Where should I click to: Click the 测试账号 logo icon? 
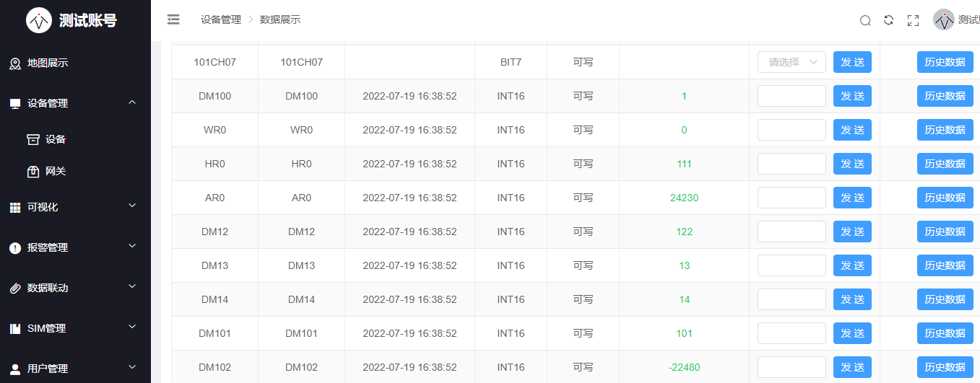39,20
